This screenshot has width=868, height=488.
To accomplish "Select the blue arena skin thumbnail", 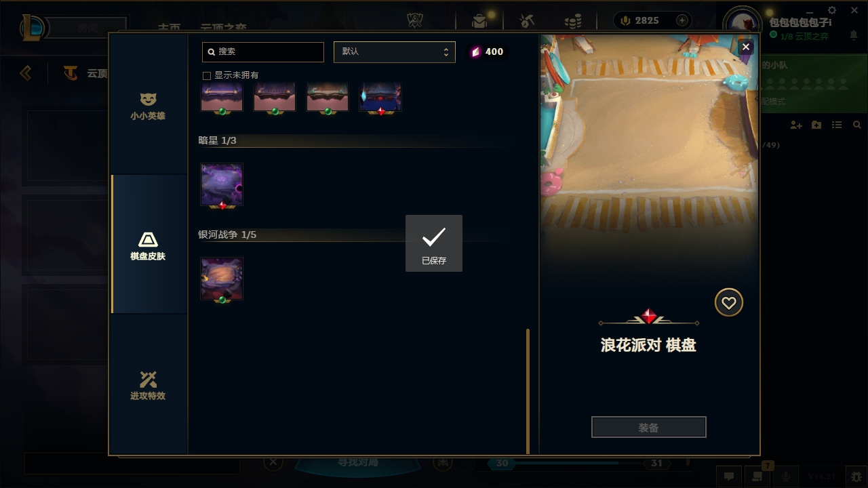I will coord(380,98).
